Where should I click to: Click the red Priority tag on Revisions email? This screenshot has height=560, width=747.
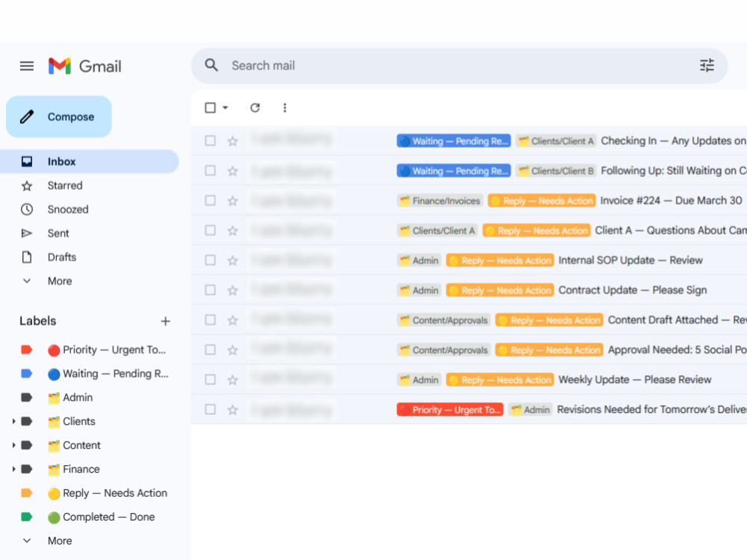[450, 409]
